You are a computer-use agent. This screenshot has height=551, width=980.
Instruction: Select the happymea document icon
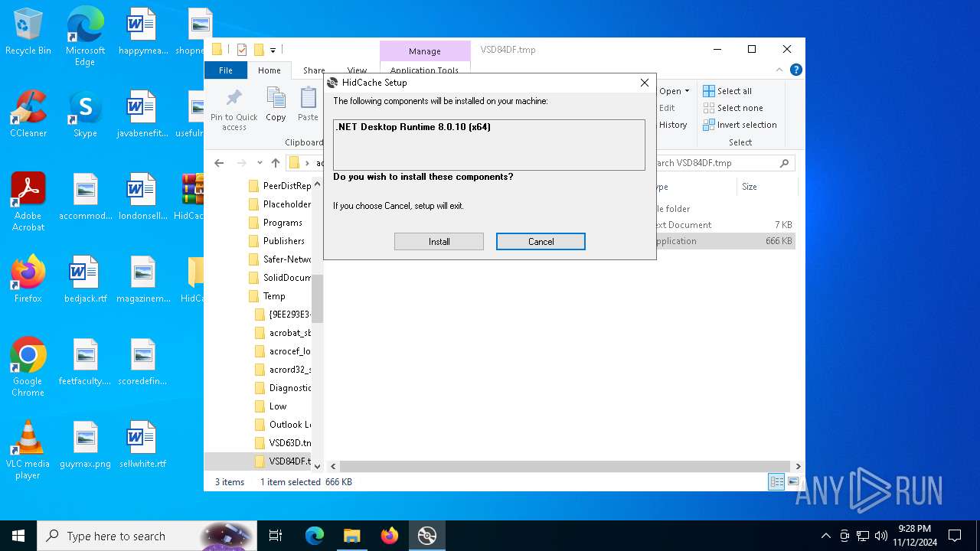click(x=142, y=31)
